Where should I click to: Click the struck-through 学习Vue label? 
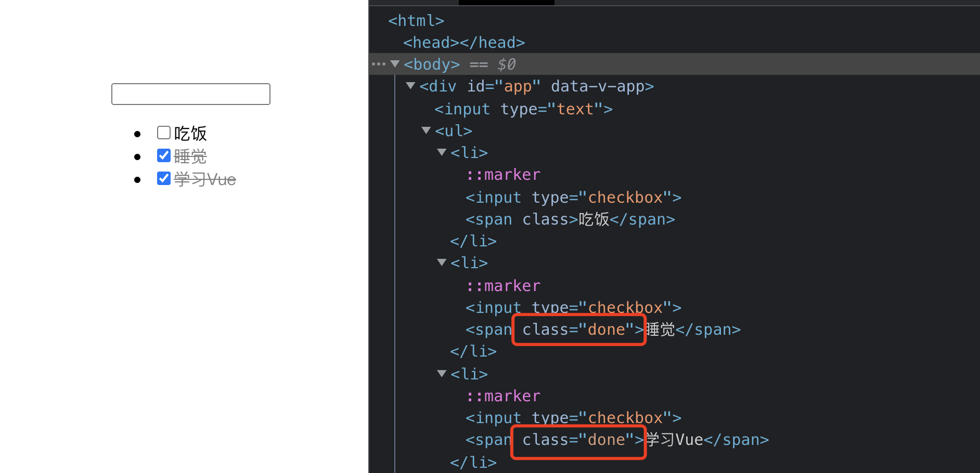coord(205,179)
